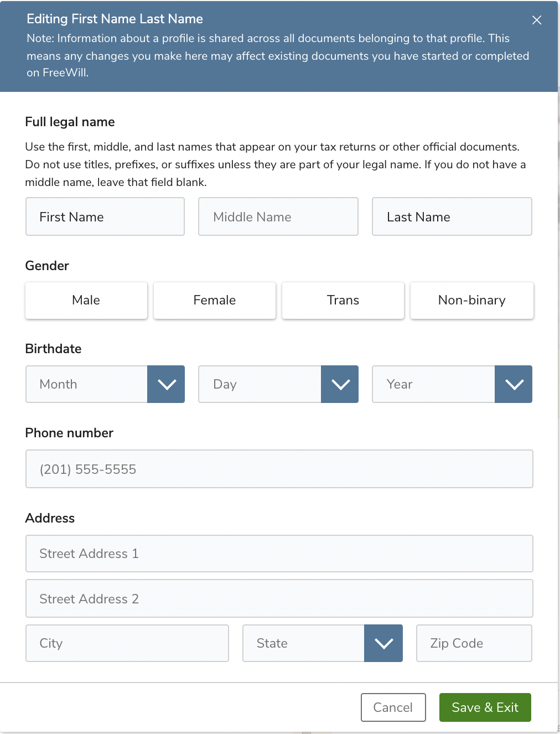Click the Street Address 1 field
This screenshot has width=560, height=734.
(x=278, y=554)
